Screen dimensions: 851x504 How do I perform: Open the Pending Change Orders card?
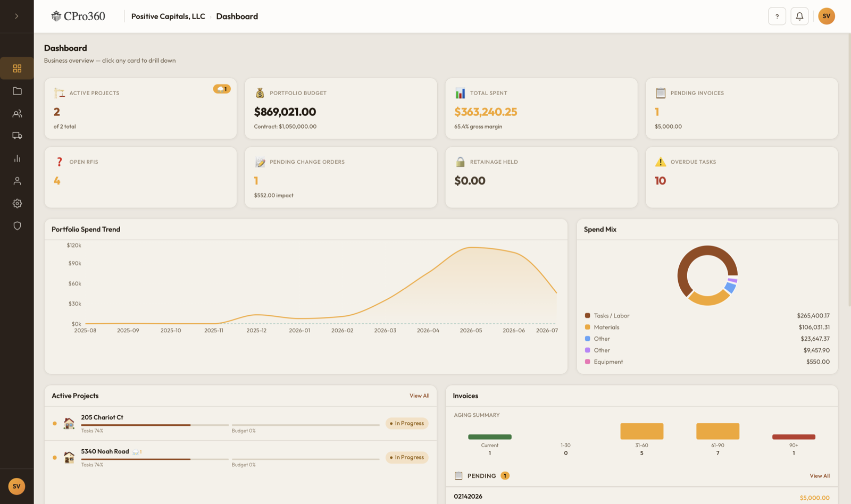(341, 177)
